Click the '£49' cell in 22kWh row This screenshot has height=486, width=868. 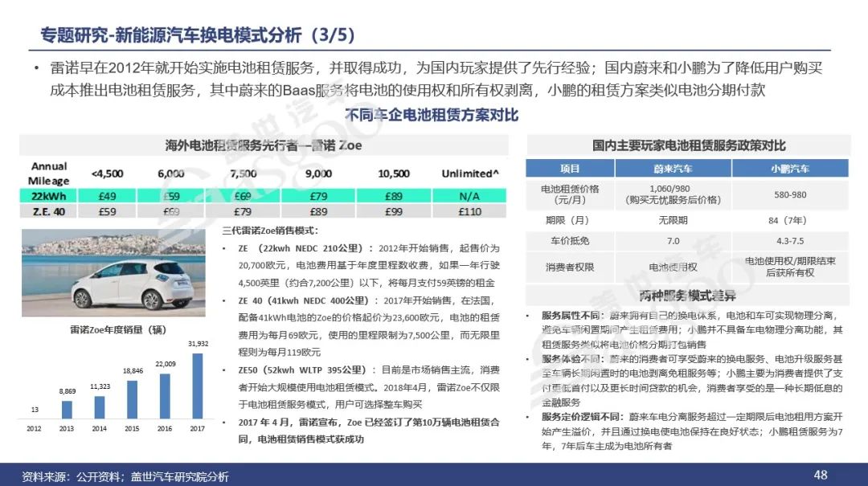coord(108,196)
